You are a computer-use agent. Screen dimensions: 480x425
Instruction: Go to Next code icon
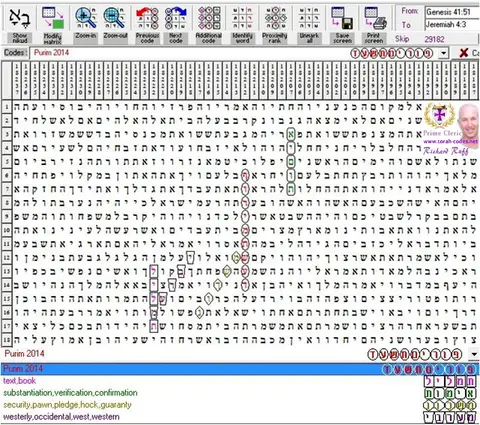point(176,18)
